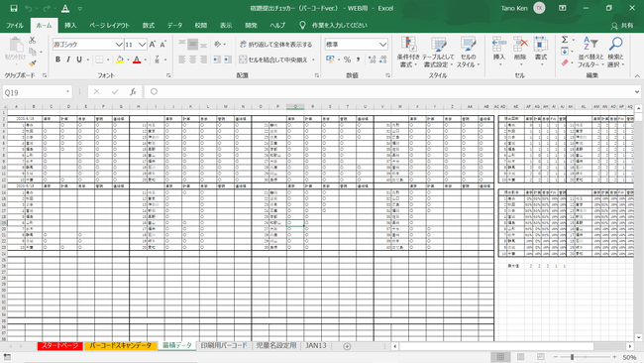
Task: Open fill color dropdown arrow
Action: (x=128, y=60)
